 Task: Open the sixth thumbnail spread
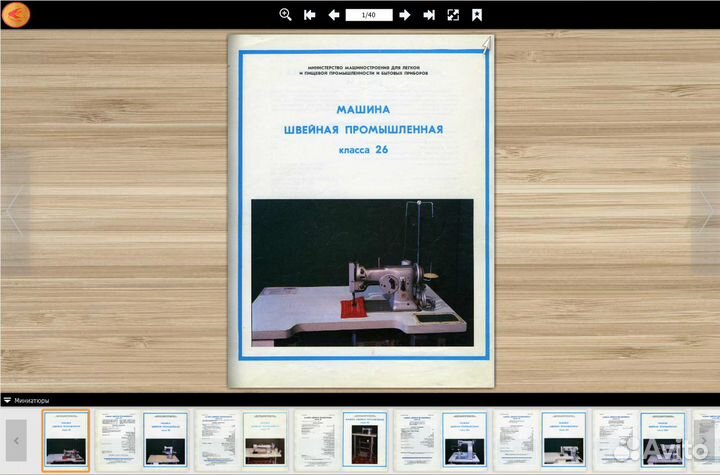tap(540, 439)
